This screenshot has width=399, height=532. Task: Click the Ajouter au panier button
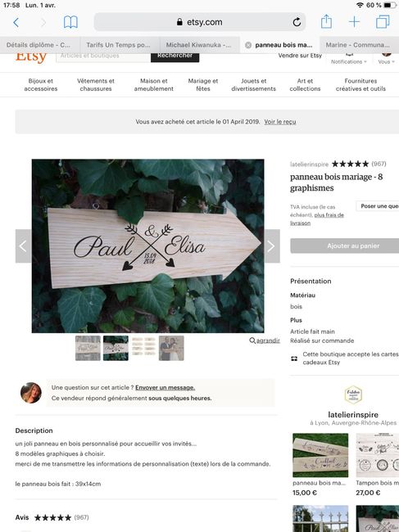point(345,246)
